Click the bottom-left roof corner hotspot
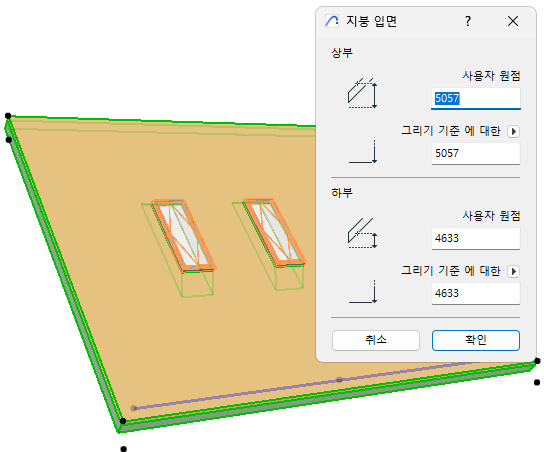 pos(123,421)
